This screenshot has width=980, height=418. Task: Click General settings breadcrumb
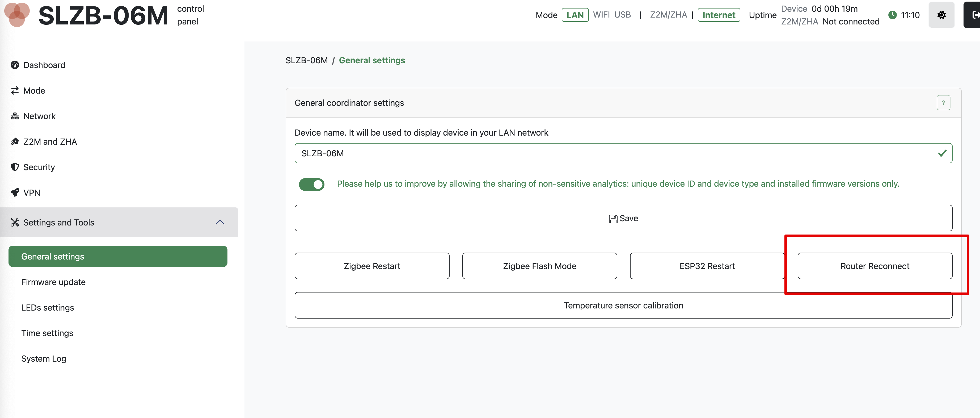point(372,60)
